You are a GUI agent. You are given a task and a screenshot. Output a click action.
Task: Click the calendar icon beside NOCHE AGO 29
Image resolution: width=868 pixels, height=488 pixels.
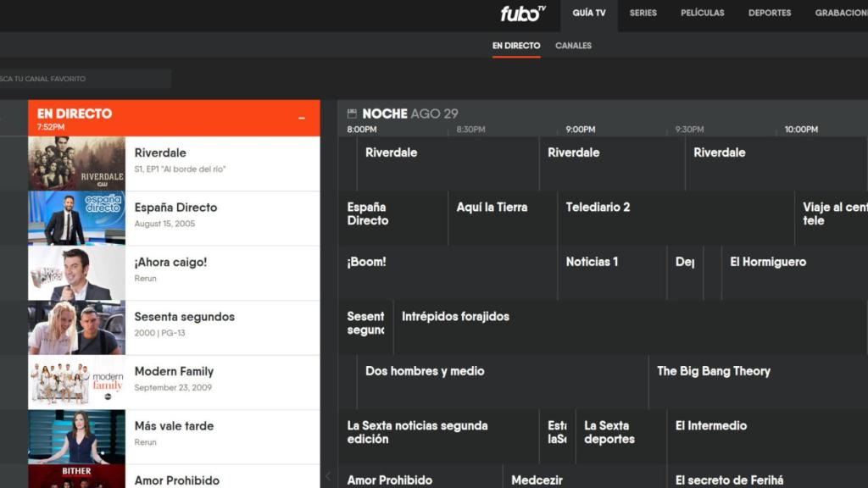tap(351, 113)
